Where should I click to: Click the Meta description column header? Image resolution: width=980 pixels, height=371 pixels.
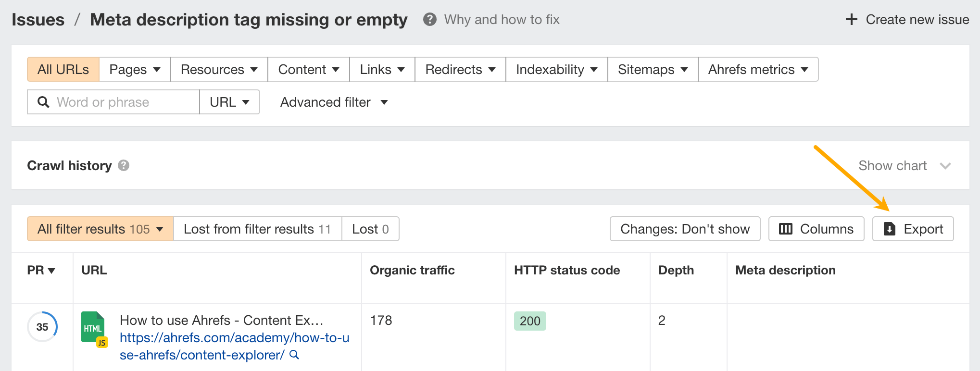pyautogui.click(x=786, y=271)
